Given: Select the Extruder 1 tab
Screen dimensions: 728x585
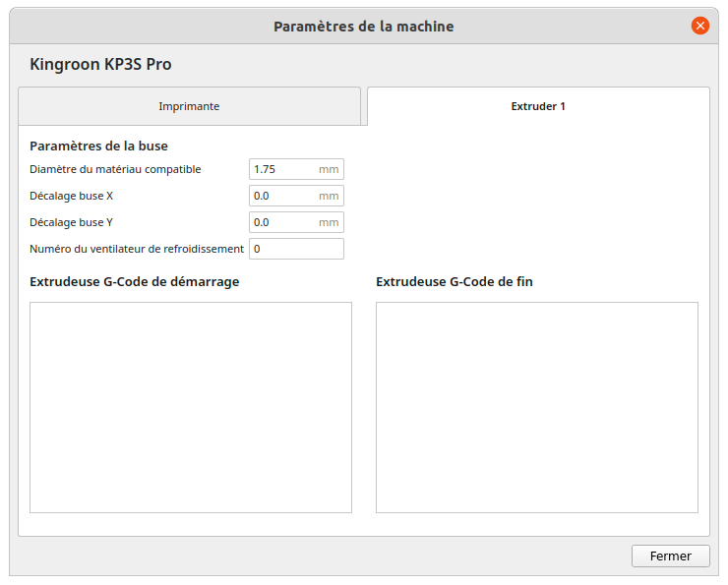Looking at the screenshot, I should (x=538, y=106).
